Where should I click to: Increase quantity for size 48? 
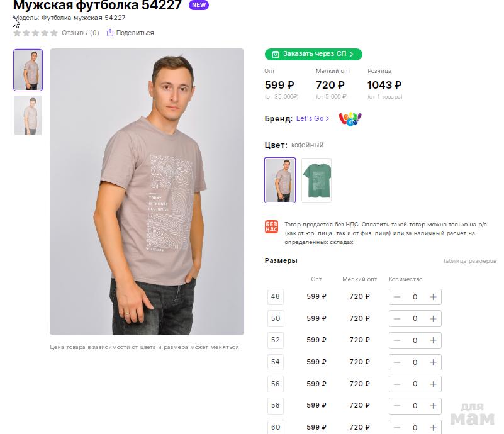coord(433,297)
